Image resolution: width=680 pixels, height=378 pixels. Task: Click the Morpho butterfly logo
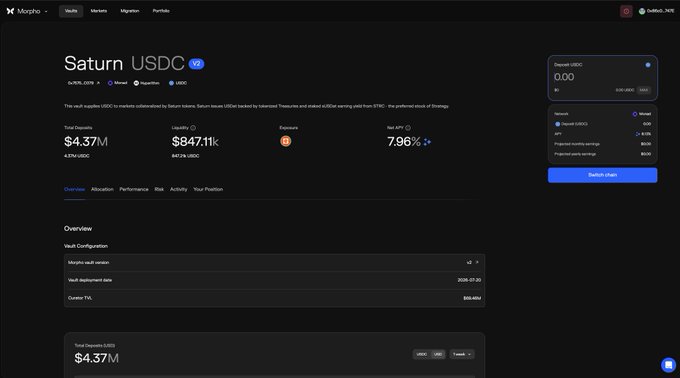pyautogui.click(x=10, y=11)
